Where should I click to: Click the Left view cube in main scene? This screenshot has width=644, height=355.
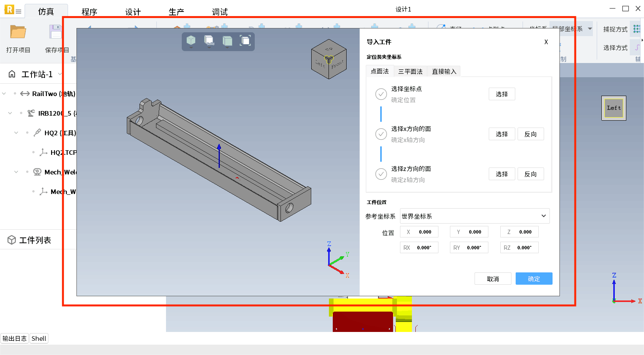click(614, 108)
